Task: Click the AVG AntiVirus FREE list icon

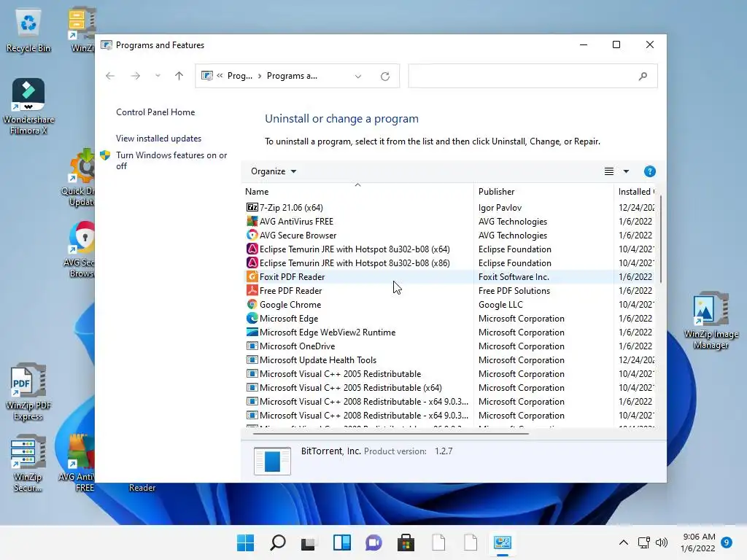Action: [252, 222]
